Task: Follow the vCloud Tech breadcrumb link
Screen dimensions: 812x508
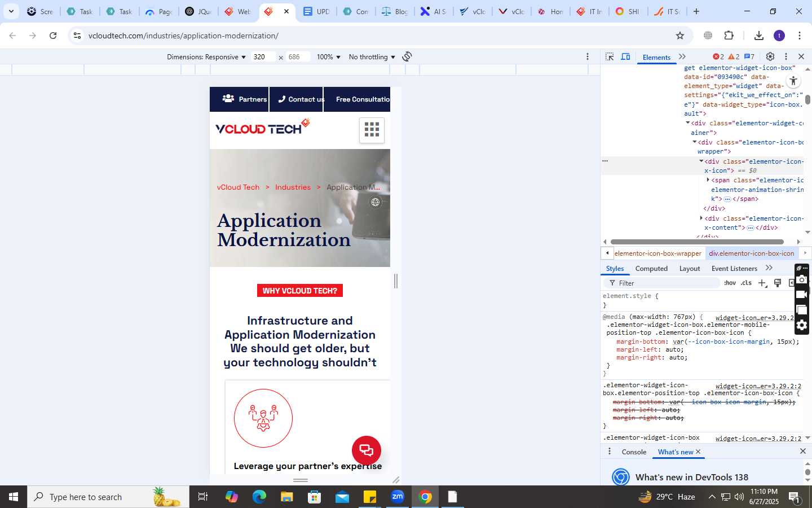Action: click(x=238, y=187)
